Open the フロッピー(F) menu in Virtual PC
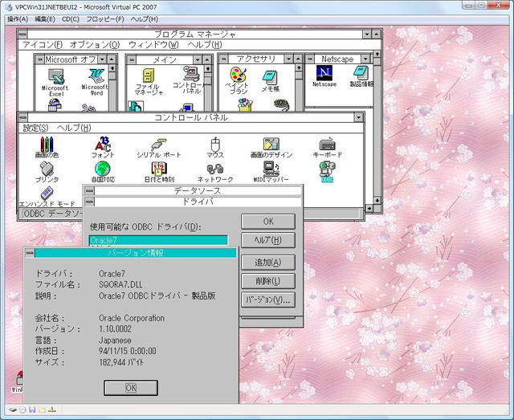This screenshot has height=420, width=514. 105,19
